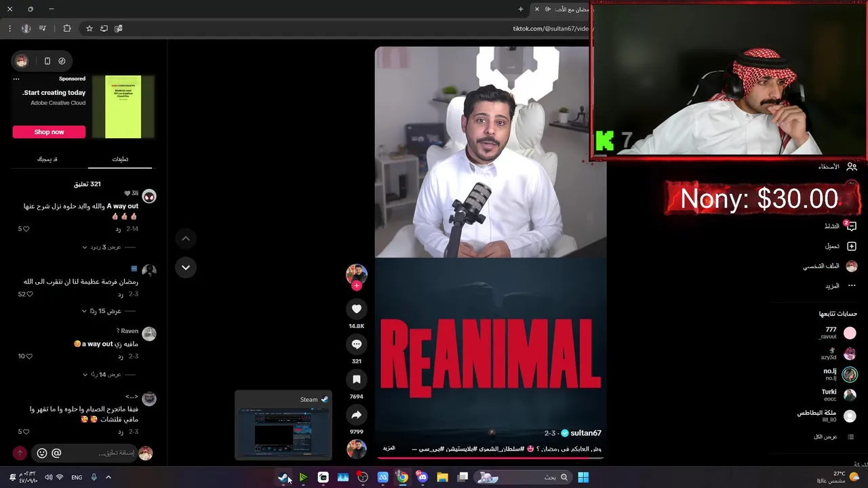This screenshot has width=868, height=488.
Task: Click the Adobe Creative Cloud ad thumbnail
Action: (x=123, y=106)
